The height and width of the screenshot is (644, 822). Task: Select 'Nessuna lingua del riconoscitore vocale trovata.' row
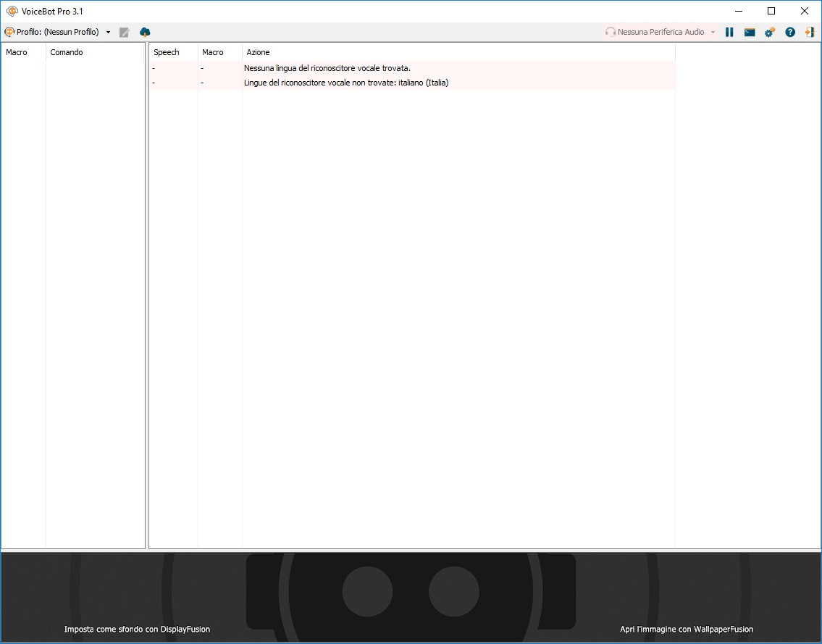pos(412,68)
